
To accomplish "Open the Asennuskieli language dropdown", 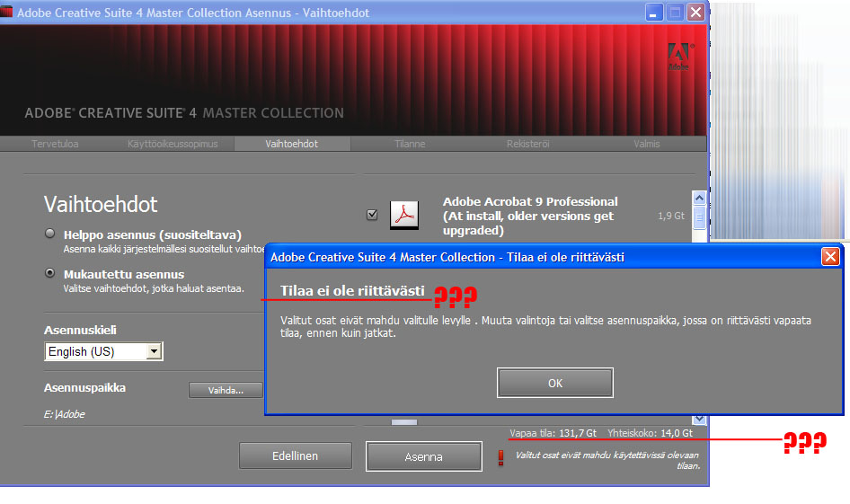I will pyautogui.click(x=154, y=351).
